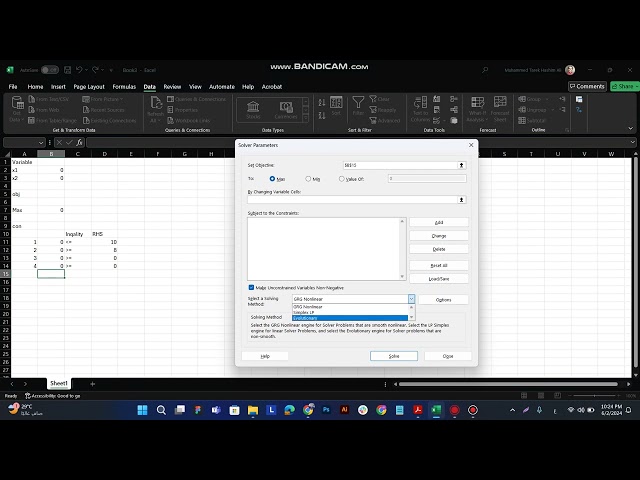640x480 pixels.
Task: Open Windows Start menu
Action: [x=142, y=410]
